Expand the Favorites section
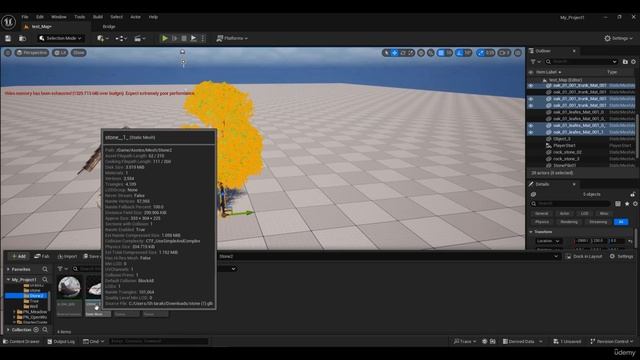 click(x=8, y=269)
